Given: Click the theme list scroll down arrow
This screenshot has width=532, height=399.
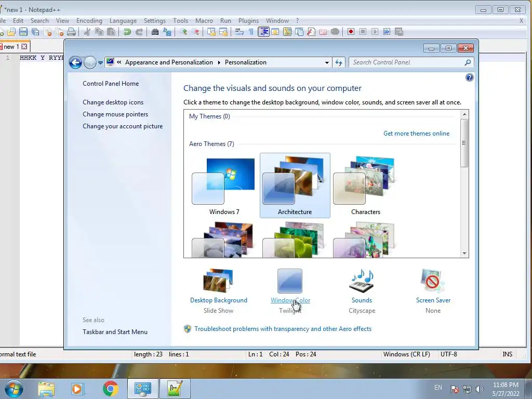Looking at the screenshot, I should 464,254.
